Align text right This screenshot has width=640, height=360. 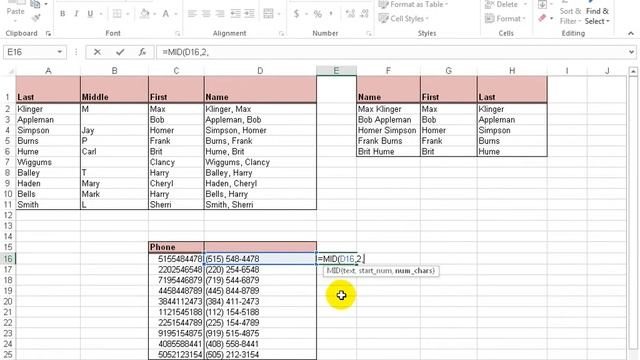click(220, 14)
